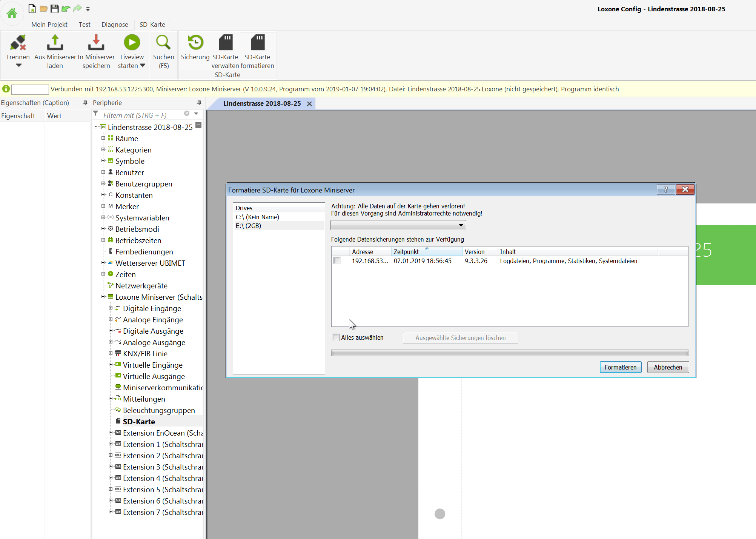Open SD-Karte verwalten
The height and width of the screenshot is (539, 756).
tap(225, 52)
